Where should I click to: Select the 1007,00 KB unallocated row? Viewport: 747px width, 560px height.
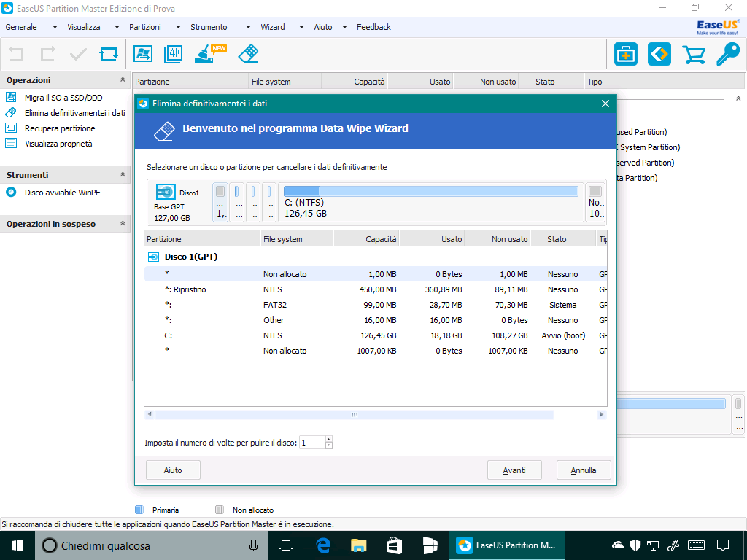point(376,351)
